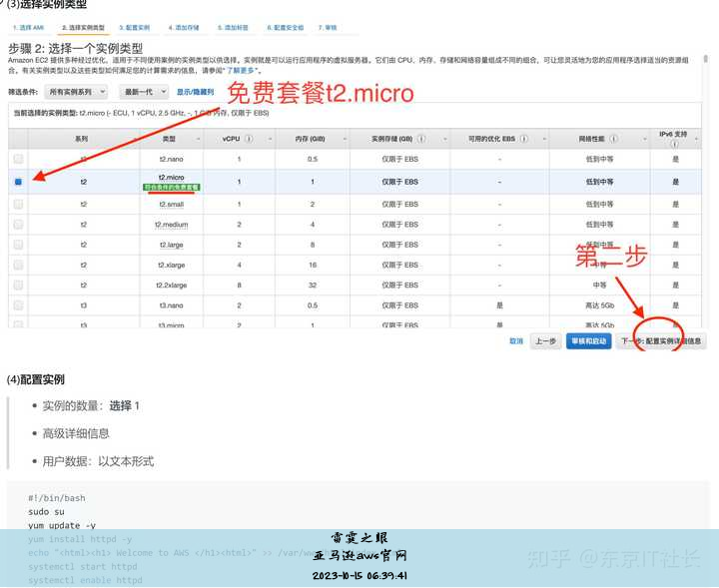Sort using the 可用的优化 EBS column arrow
Image resolution: width=719 pixels, height=588 pixels.
tap(544, 139)
